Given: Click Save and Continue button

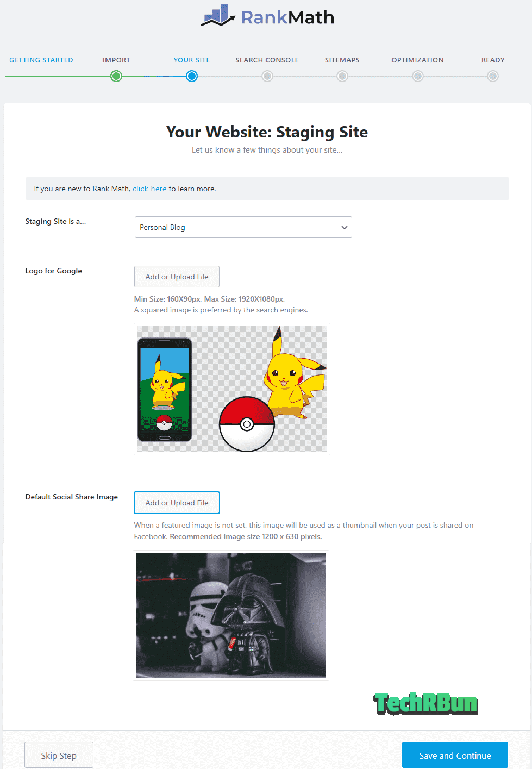Looking at the screenshot, I should click(x=455, y=755).
